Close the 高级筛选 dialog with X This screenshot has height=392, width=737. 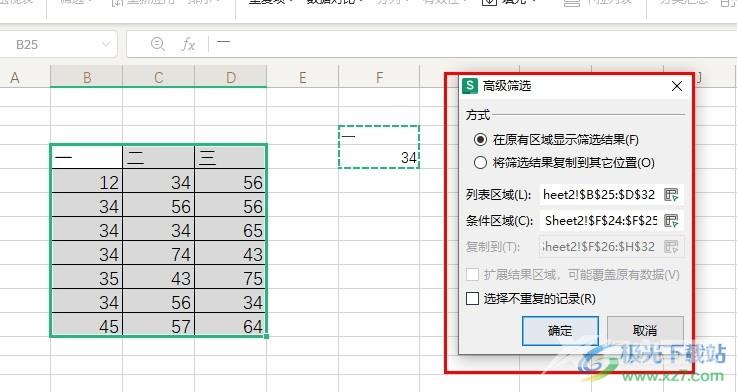(677, 86)
